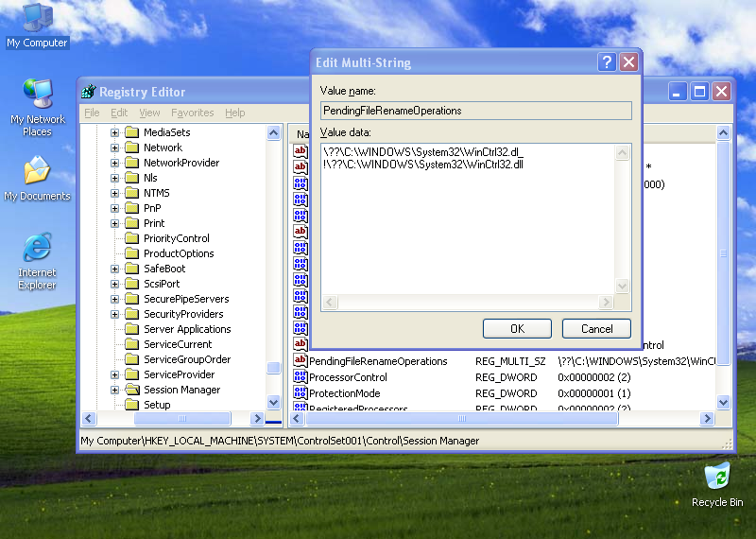Screen dimensions: 756x539
Task: Select the SecurePipeServers tree label
Action: pyautogui.click(x=186, y=299)
